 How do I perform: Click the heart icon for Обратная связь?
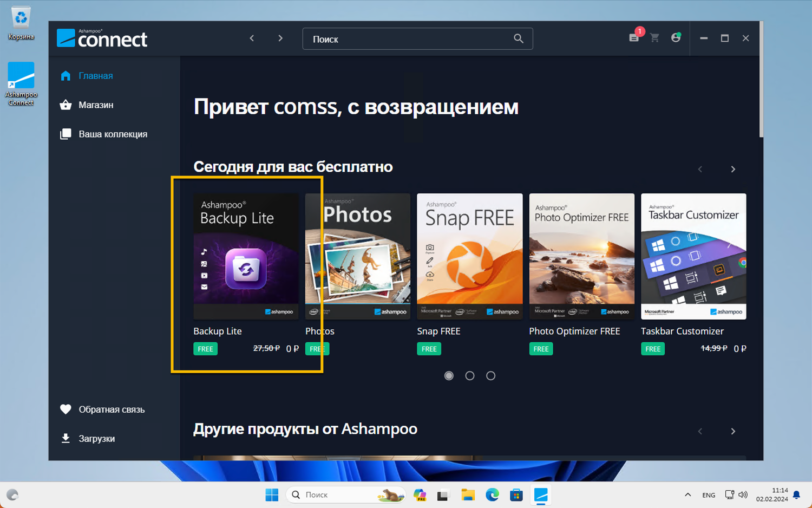66,409
